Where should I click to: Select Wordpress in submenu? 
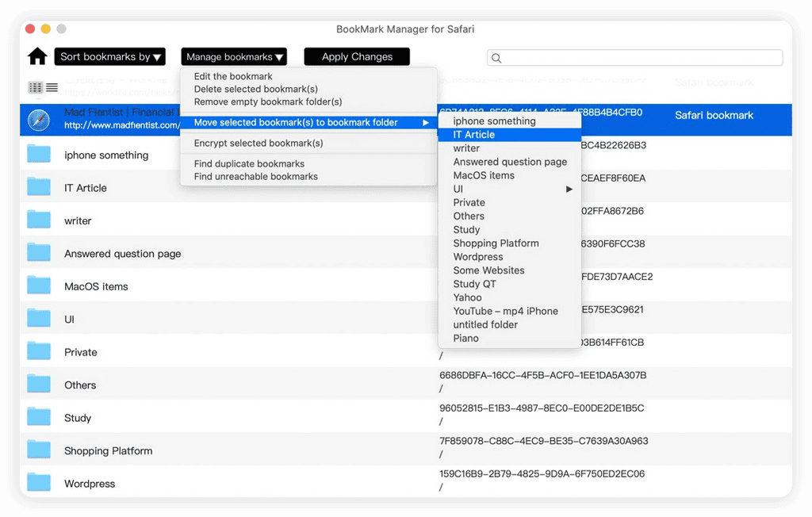pyautogui.click(x=510, y=256)
